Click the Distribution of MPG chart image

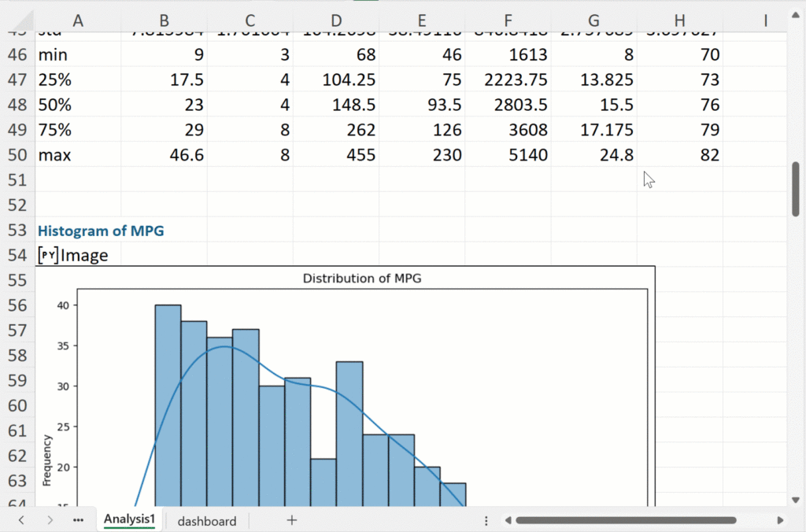[345, 386]
